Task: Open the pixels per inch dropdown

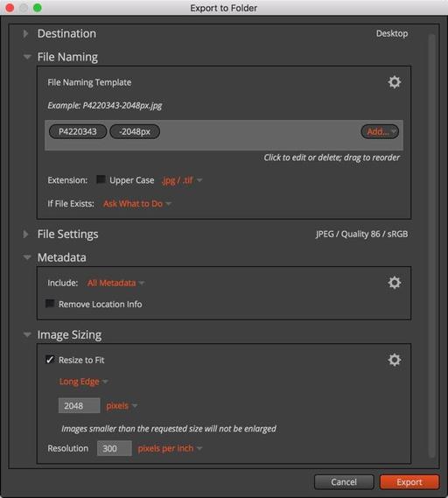Action: 170,448
